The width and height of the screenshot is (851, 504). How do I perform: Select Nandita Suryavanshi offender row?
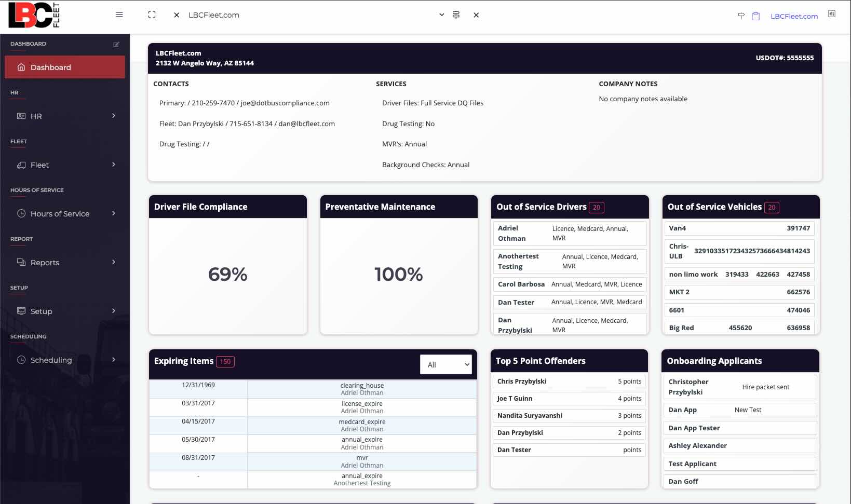point(569,415)
